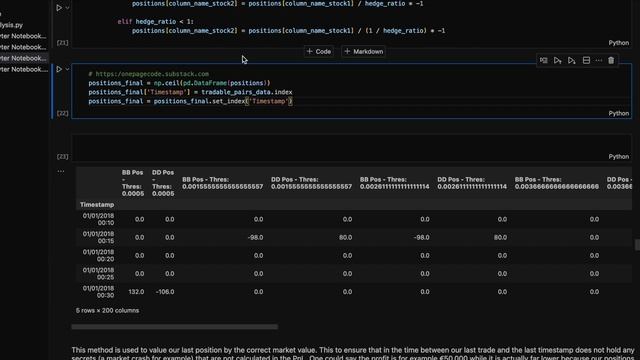Image resolution: width=640 pixels, height=360 pixels.
Task: Insert a new Code cell
Action: click(319, 51)
